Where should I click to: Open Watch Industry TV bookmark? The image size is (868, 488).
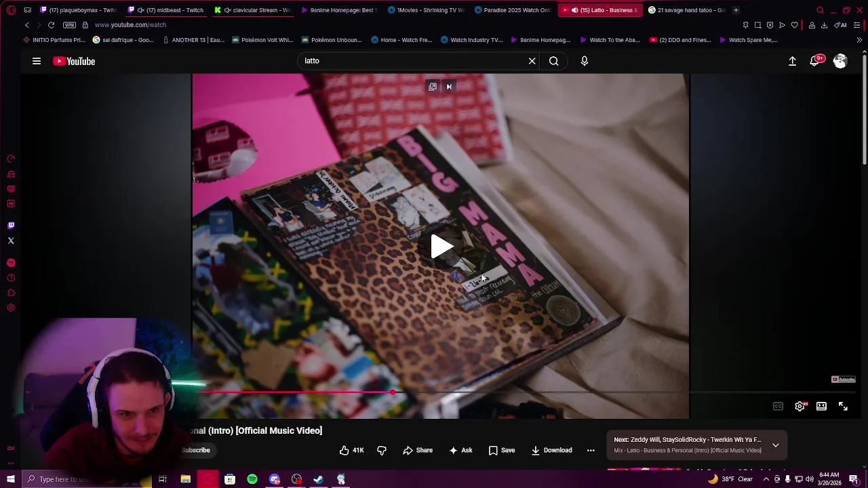(471, 40)
